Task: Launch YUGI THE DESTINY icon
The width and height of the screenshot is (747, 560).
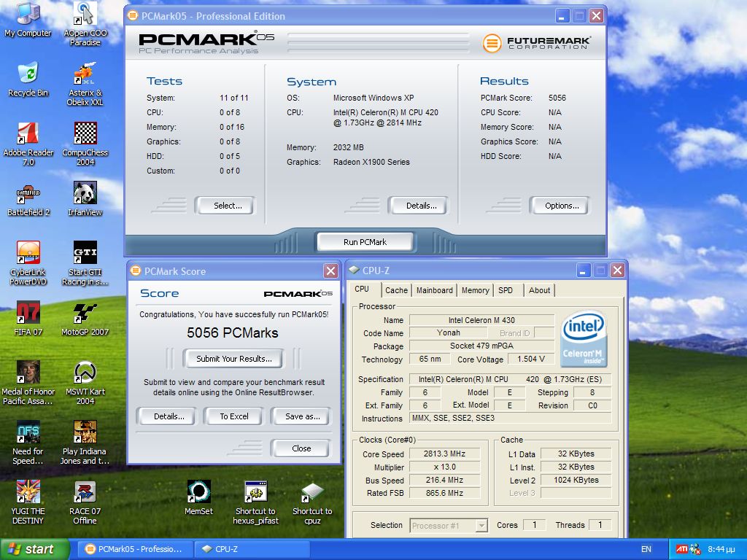Action: pyautogui.click(x=28, y=502)
